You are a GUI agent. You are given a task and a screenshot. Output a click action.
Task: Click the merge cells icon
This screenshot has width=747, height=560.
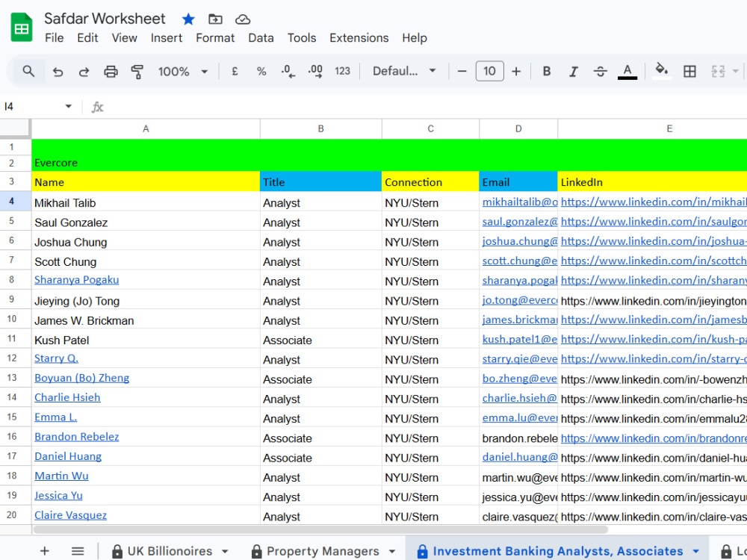pos(718,72)
